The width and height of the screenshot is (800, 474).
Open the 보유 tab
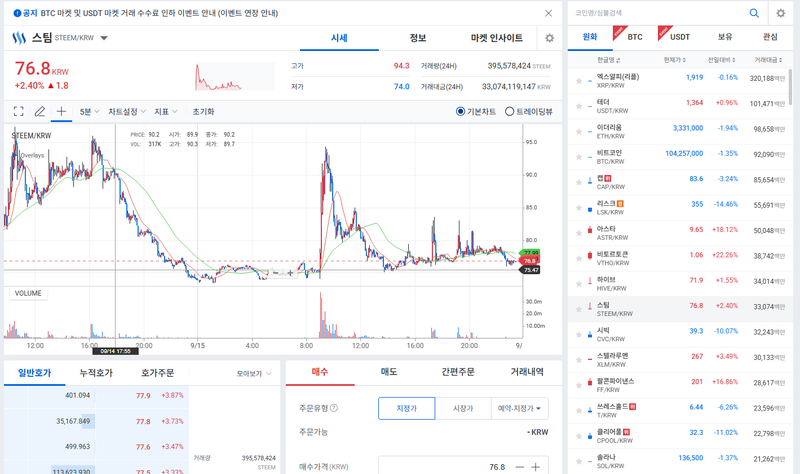725,37
